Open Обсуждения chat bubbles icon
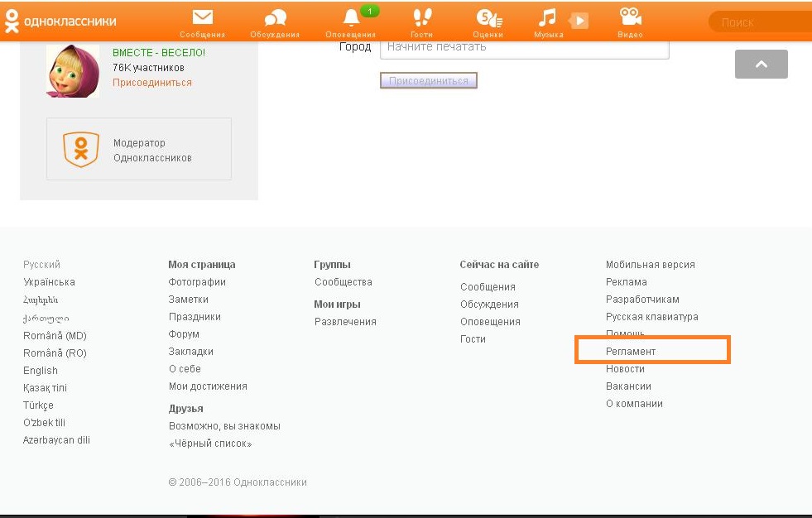This screenshot has width=812, height=518. click(x=275, y=18)
